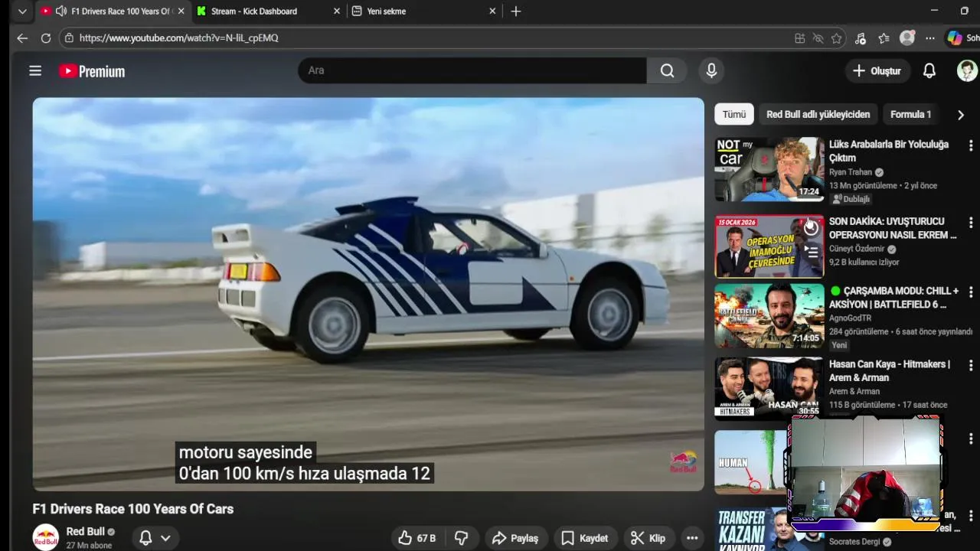980x551 pixels.
Task: Open the browser apps/split screen icon
Action: [799, 38]
